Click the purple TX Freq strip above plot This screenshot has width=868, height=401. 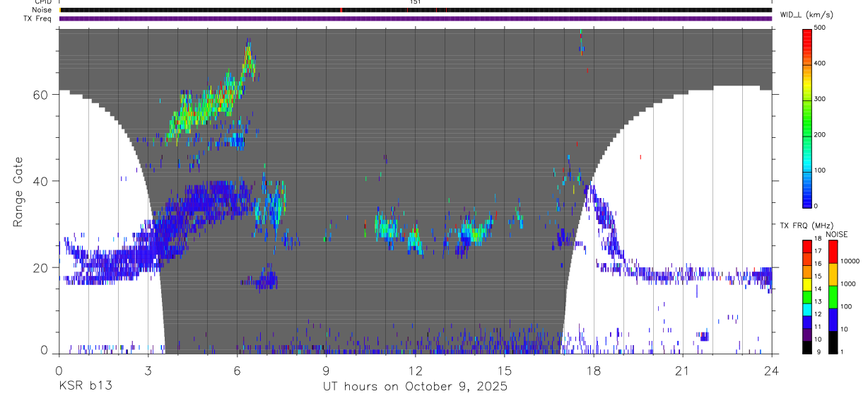416,18
